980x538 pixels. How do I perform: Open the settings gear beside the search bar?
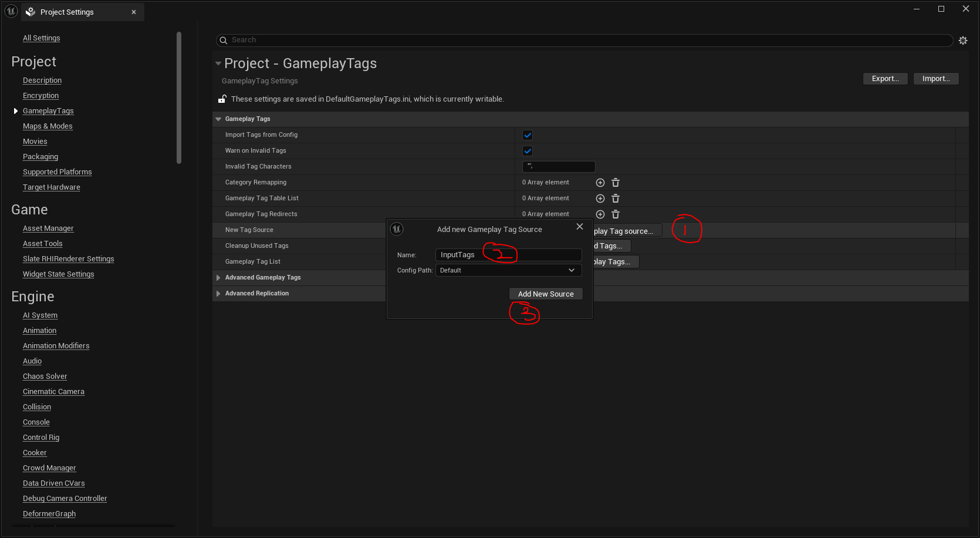[963, 40]
